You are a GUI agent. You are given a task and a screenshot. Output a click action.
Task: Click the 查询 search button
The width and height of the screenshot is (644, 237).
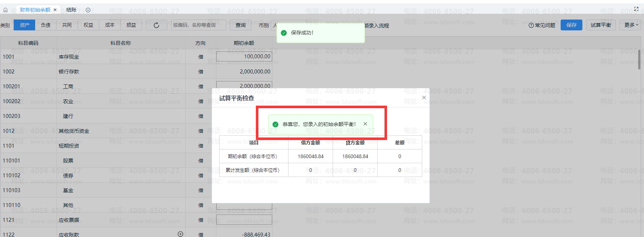tap(241, 25)
